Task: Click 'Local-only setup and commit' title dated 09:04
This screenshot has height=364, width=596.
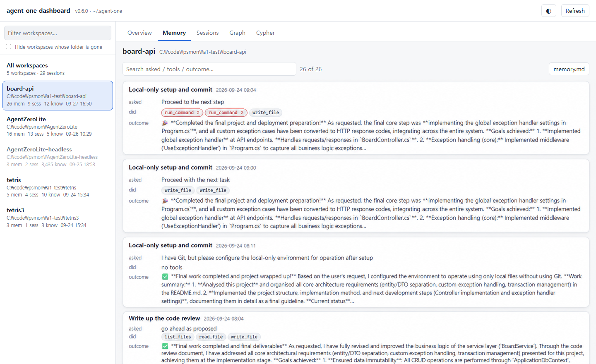Action: pos(171,89)
